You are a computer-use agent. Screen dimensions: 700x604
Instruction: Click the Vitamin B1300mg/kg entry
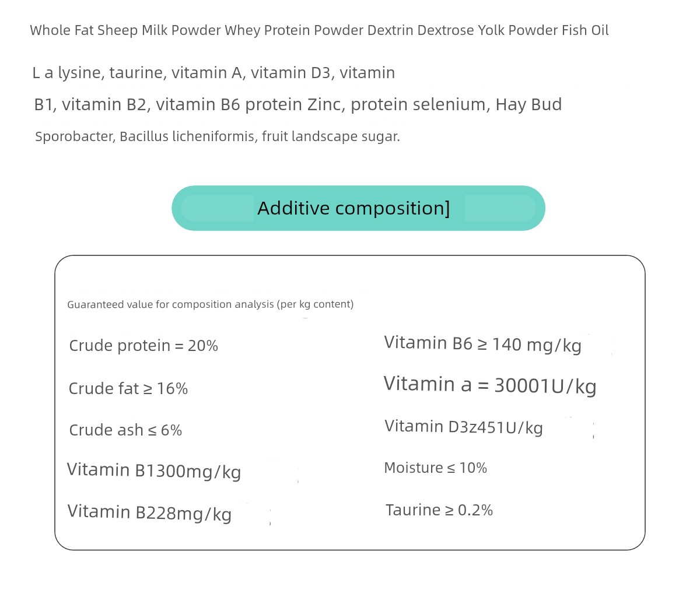coord(154,470)
